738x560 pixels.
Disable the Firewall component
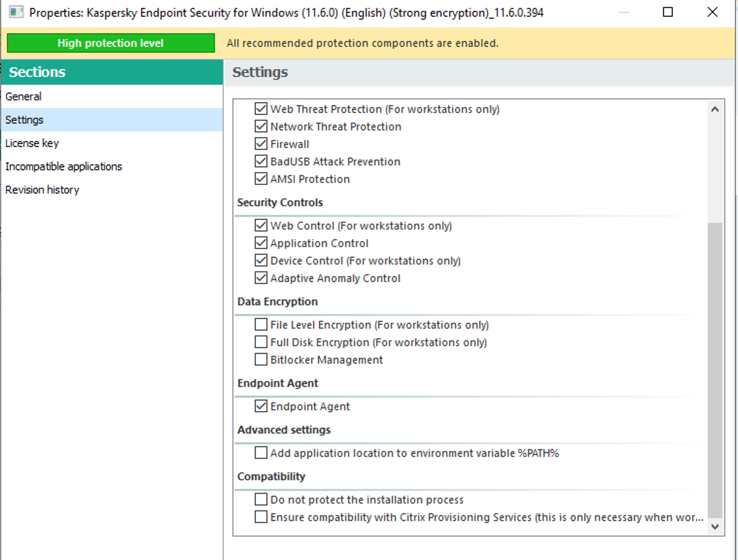(261, 144)
